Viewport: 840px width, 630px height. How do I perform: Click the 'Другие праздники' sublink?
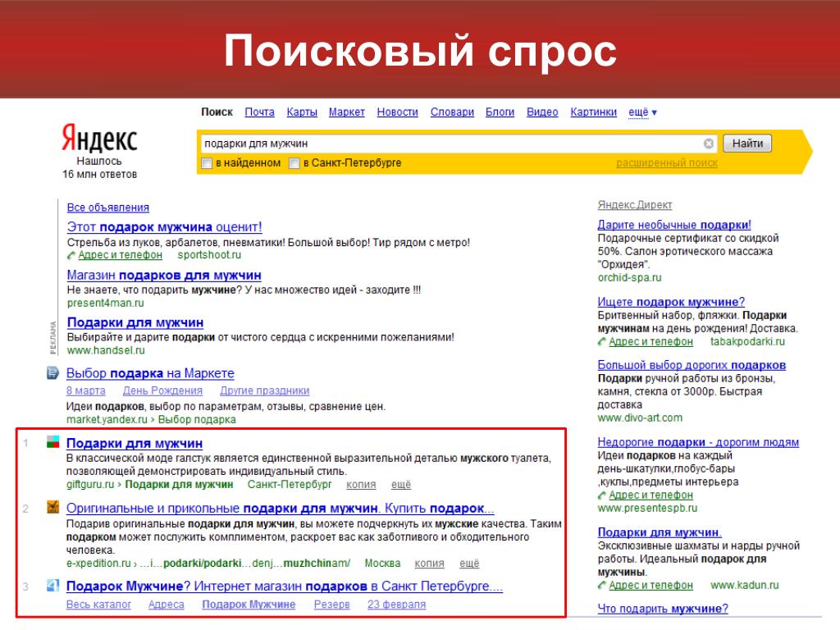click(x=265, y=390)
